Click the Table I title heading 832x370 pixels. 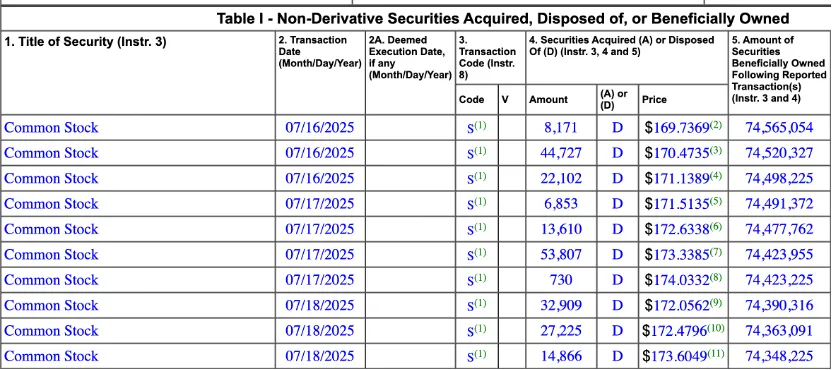(503, 19)
